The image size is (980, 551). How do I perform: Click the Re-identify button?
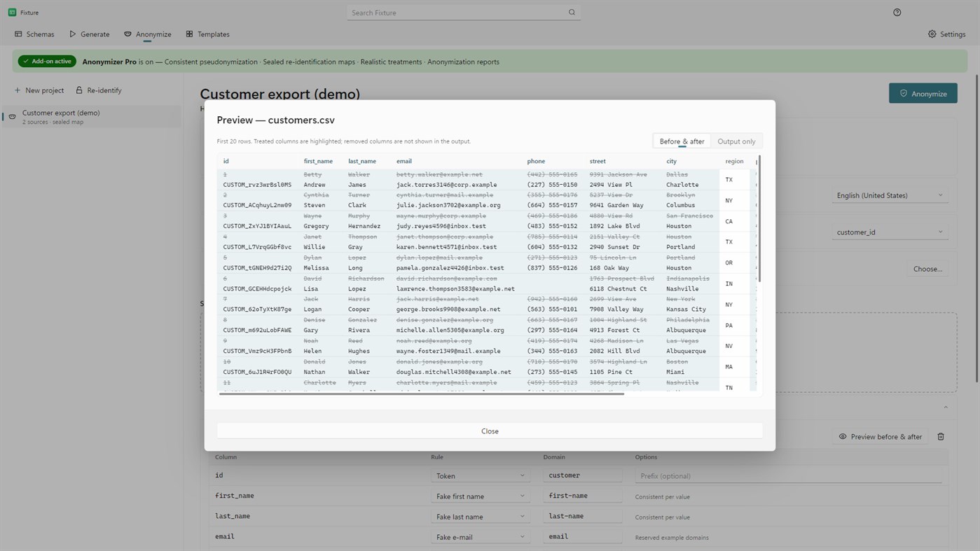98,90
